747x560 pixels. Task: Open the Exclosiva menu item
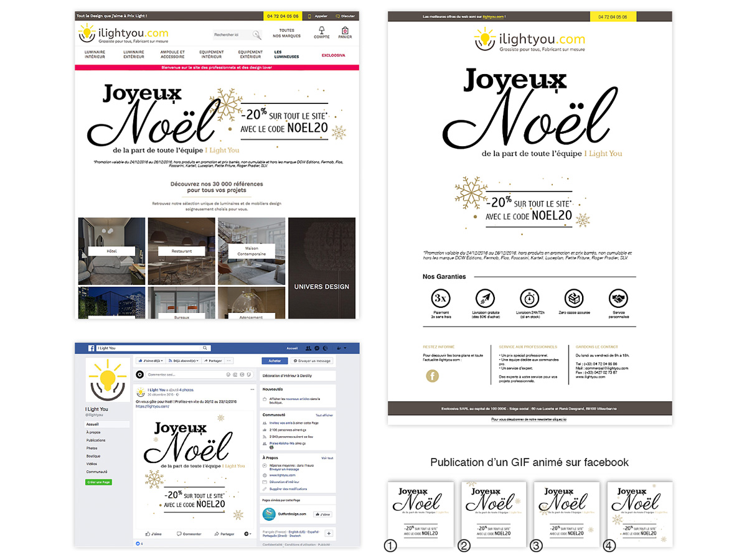click(334, 55)
